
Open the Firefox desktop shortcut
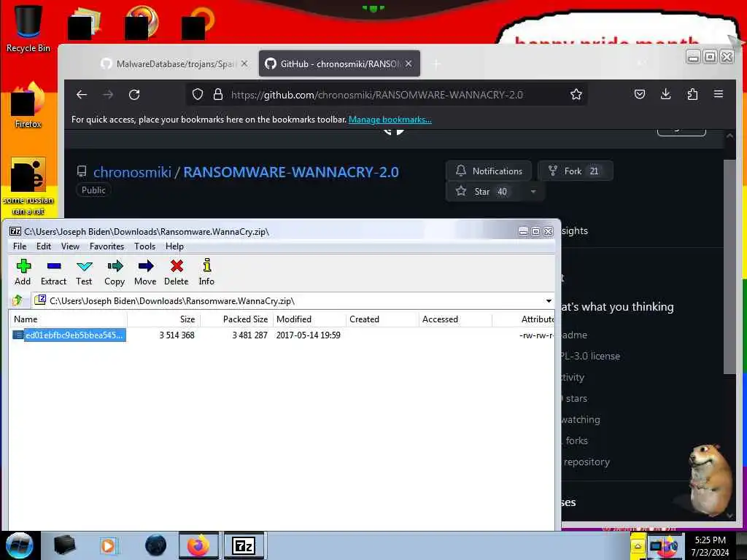pyautogui.click(x=28, y=106)
